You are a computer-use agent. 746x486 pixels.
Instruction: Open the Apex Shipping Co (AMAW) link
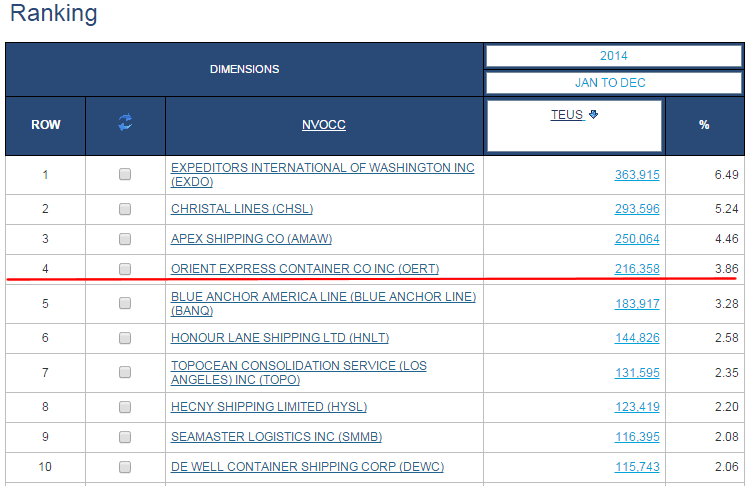coord(251,239)
